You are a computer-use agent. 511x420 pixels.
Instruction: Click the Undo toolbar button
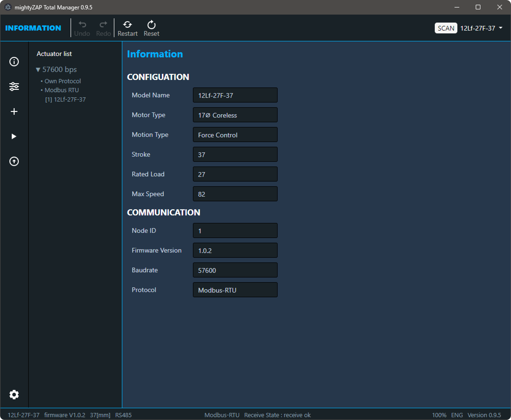[82, 28]
